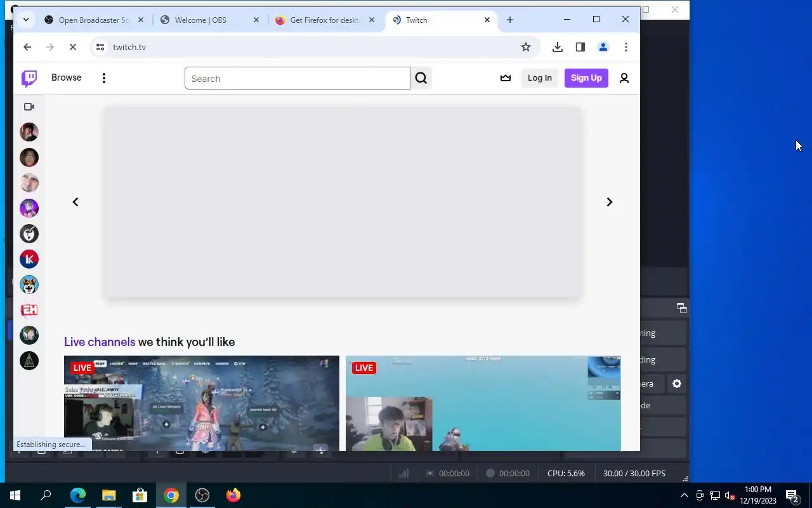Switch to the Get Firefox for desktop tab
This screenshot has height=508, width=812.
(x=325, y=20)
